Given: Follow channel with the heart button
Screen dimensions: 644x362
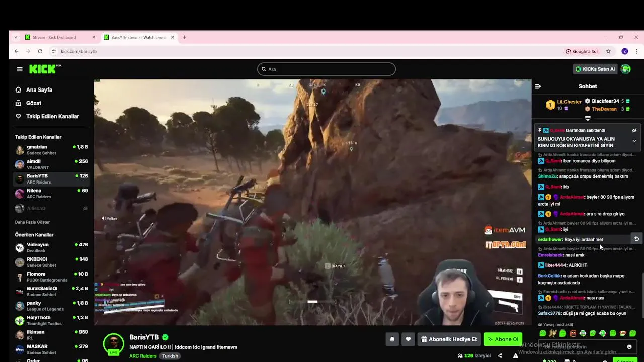Looking at the screenshot, I should click(x=408, y=339).
